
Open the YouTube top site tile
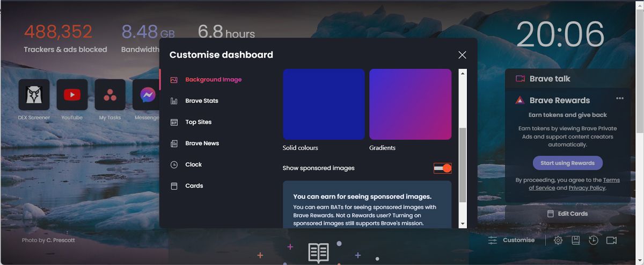(x=72, y=95)
